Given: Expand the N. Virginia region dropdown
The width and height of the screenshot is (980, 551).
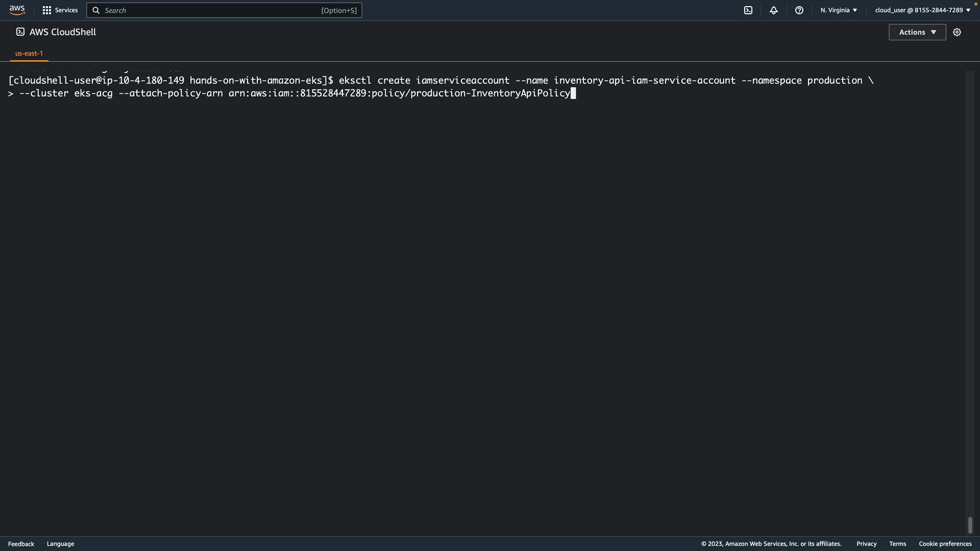Looking at the screenshot, I should point(839,10).
